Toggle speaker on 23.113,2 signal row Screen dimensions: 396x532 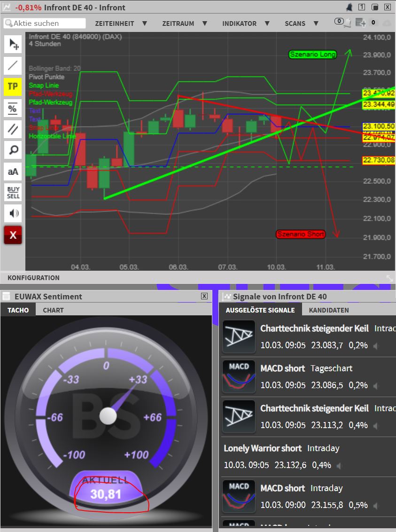376,425
